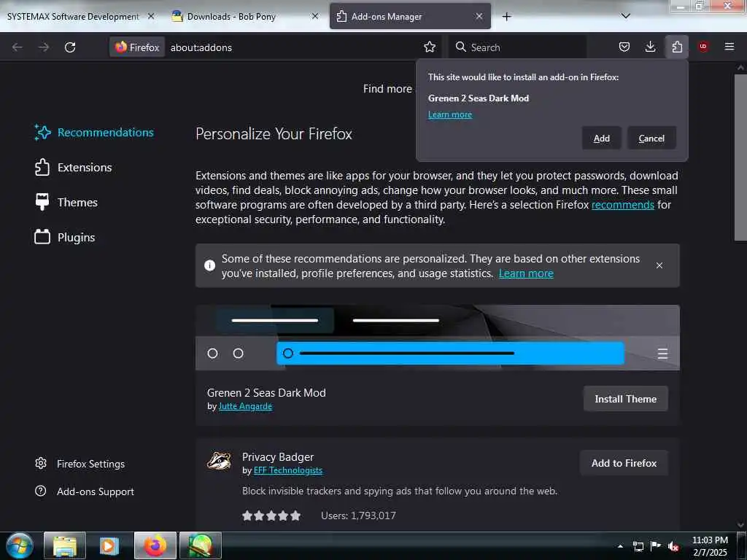
Task: Open Recommendations in the sidebar
Action: pos(94,133)
